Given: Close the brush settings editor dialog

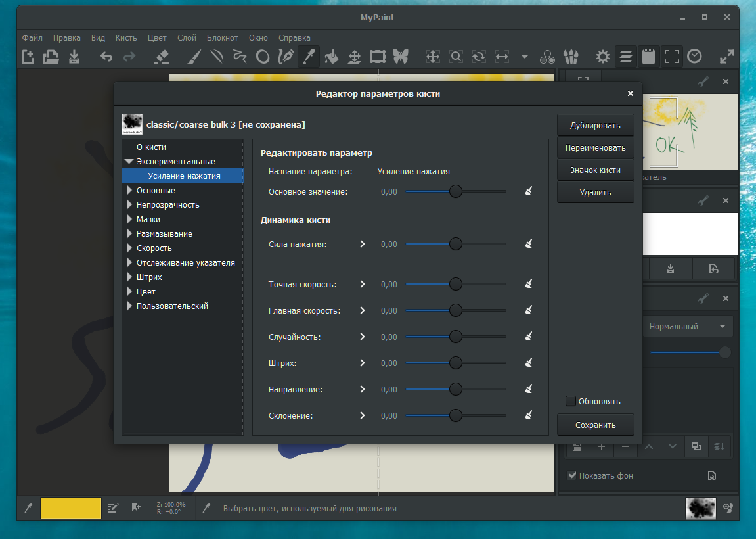Looking at the screenshot, I should click(630, 93).
